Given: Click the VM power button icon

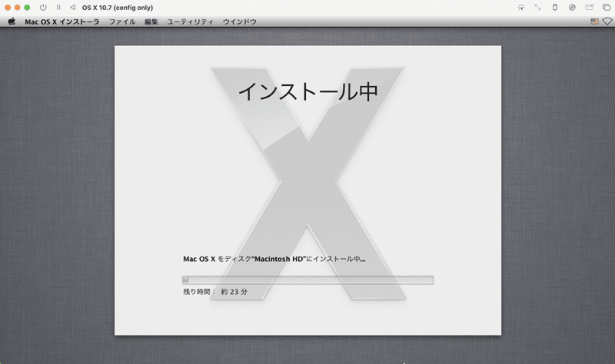Looking at the screenshot, I should (43, 8).
